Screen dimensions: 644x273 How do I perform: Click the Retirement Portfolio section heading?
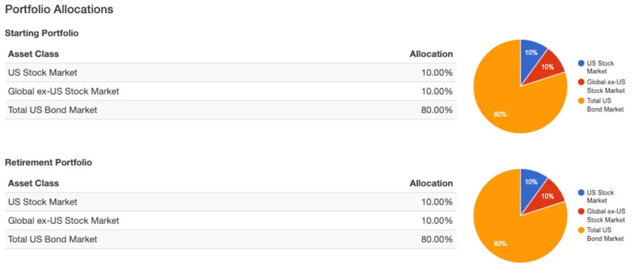pos(48,163)
